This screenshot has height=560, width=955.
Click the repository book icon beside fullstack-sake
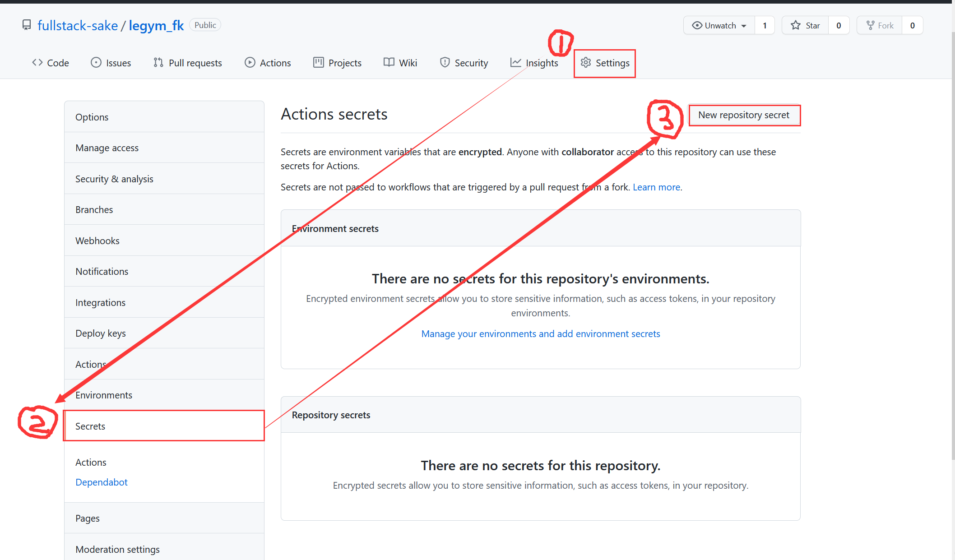click(x=27, y=25)
